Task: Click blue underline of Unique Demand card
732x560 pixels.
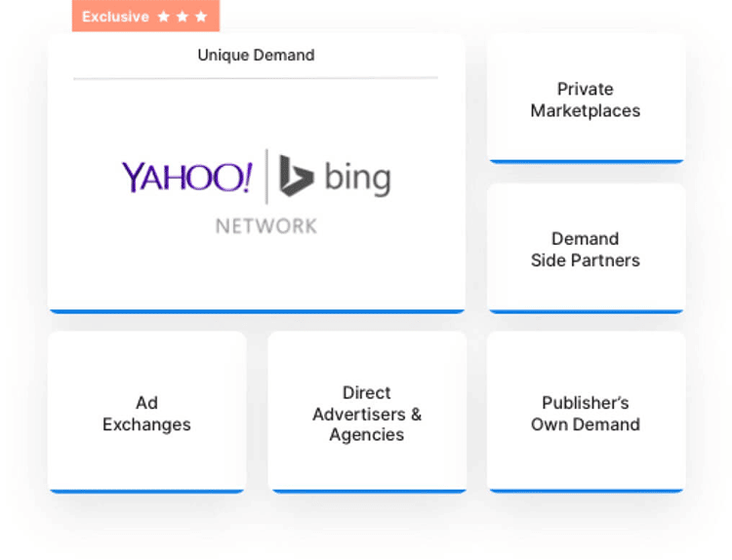Action: pyautogui.click(x=256, y=311)
